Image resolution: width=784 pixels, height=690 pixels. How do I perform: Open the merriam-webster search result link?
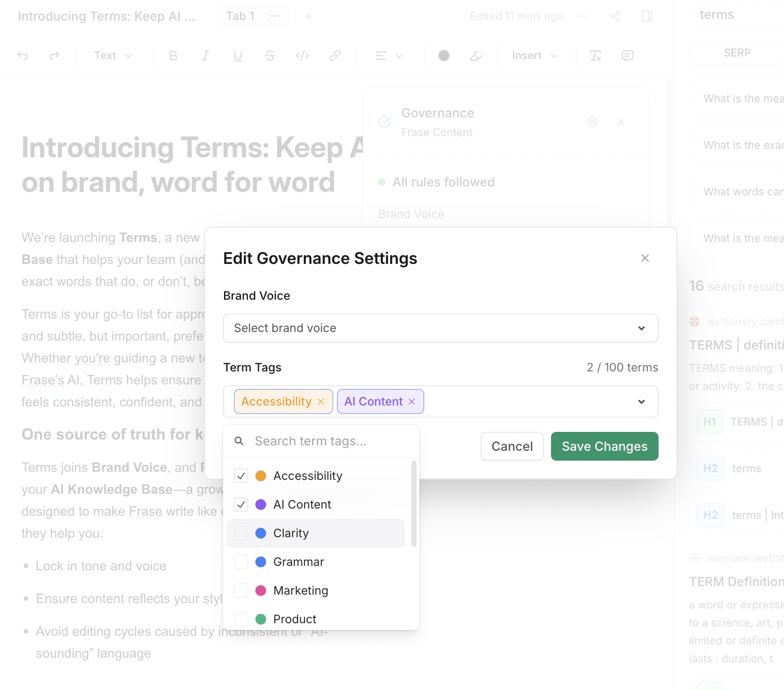click(745, 558)
